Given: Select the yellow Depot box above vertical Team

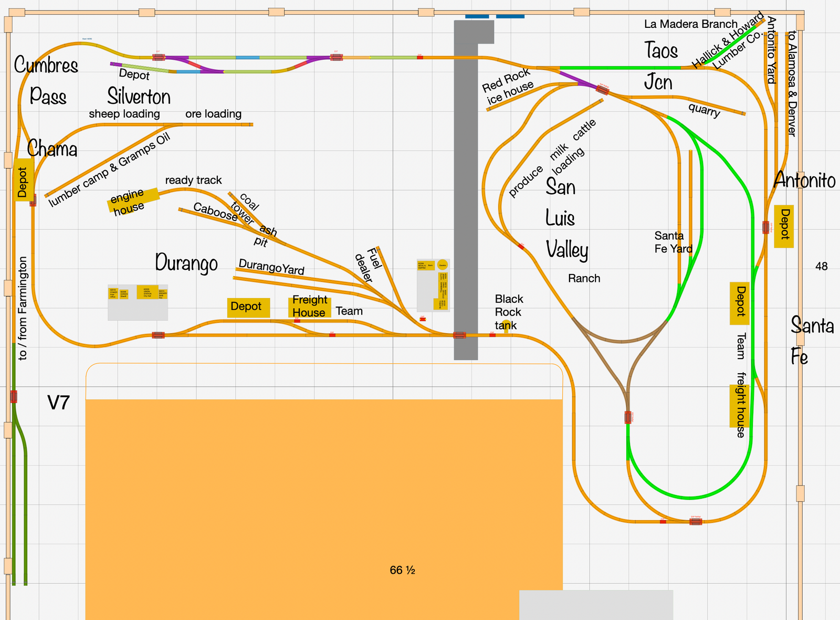Looking at the screenshot, I should [x=740, y=303].
